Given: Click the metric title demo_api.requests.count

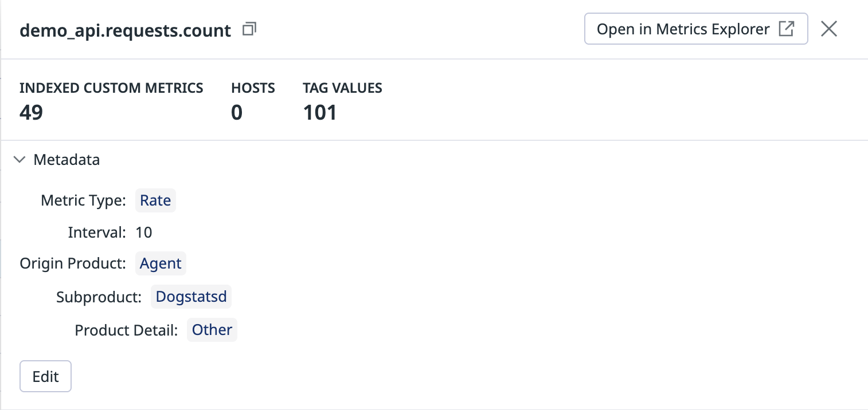Looking at the screenshot, I should [126, 30].
